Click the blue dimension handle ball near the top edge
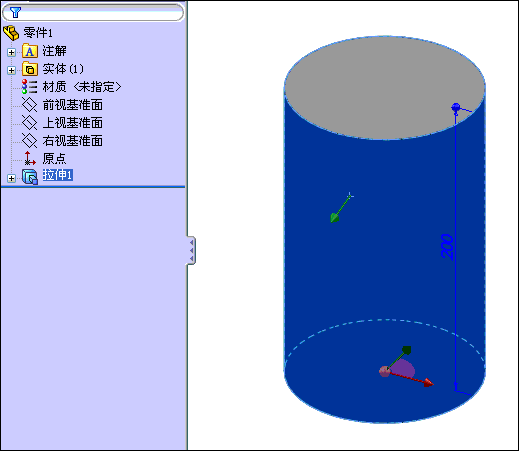 456,107
